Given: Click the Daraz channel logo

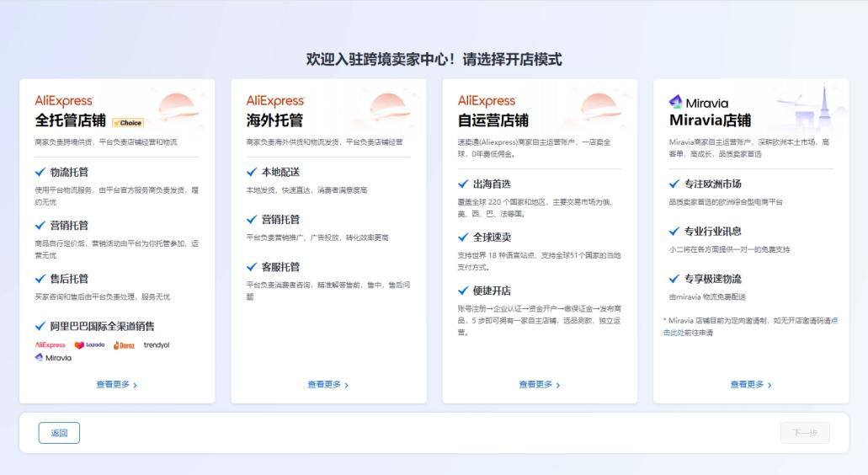Looking at the screenshot, I should coord(124,345).
